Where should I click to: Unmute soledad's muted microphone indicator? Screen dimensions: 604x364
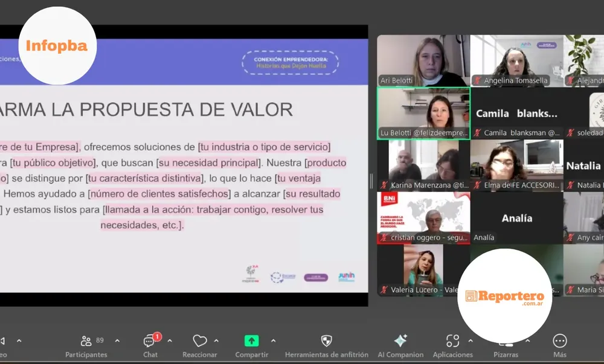coord(570,132)
